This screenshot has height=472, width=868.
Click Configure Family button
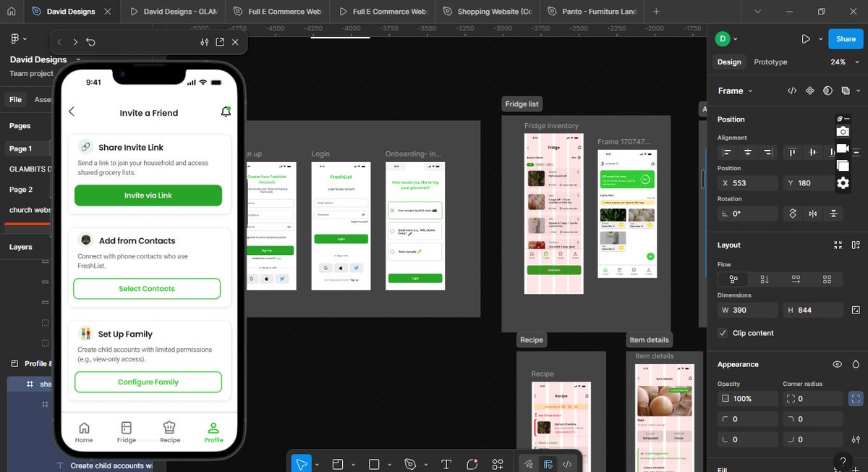point(148,382)
